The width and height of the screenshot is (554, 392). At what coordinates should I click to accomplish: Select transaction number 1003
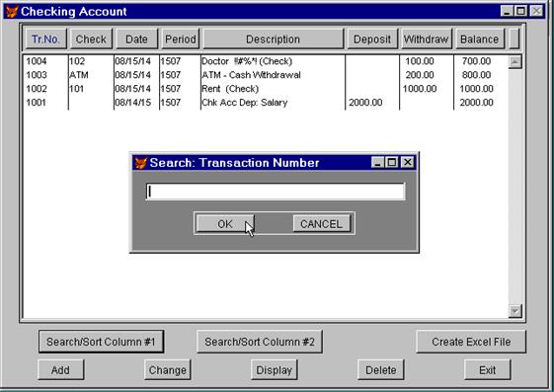coord(37,75)
